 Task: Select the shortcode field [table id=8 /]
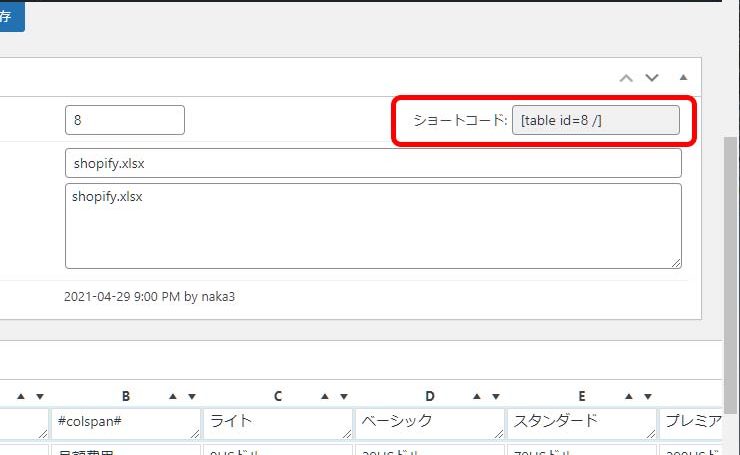click(595, 120)
